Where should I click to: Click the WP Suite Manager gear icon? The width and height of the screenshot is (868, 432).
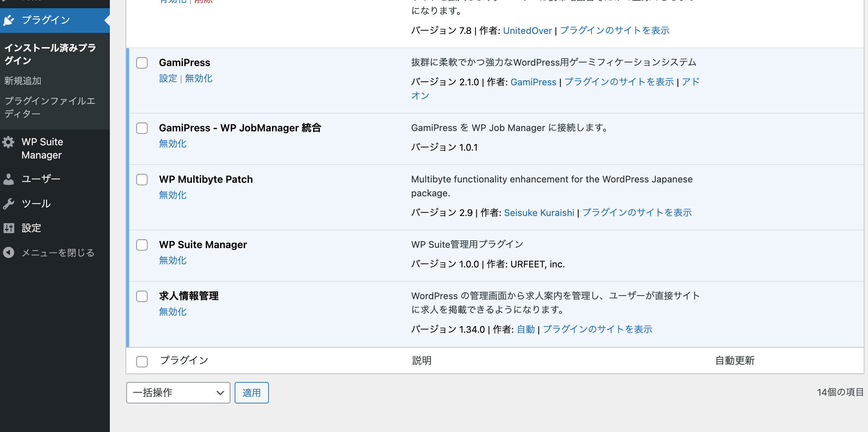9,142
